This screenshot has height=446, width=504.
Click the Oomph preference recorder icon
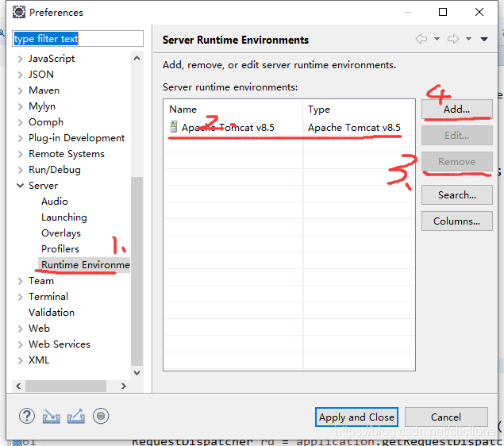pyautogui.click(x=101, y=416)
